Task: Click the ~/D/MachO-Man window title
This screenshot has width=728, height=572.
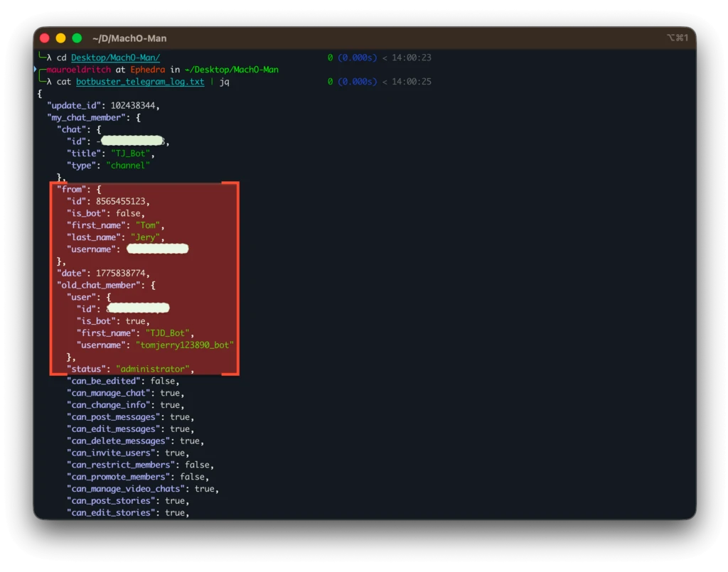Action: pyautogui.click(x=129, y=38)
